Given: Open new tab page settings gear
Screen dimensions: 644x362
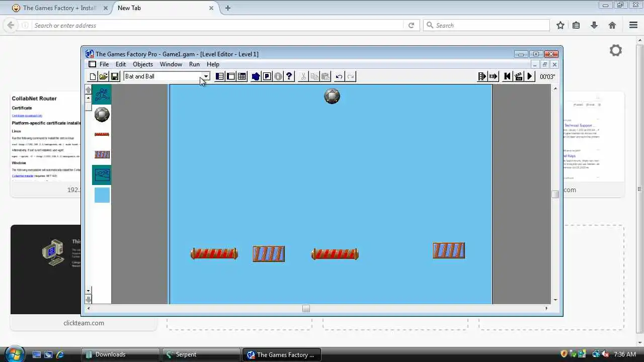Looking at the screenshot, I should [x=616, y=50].
